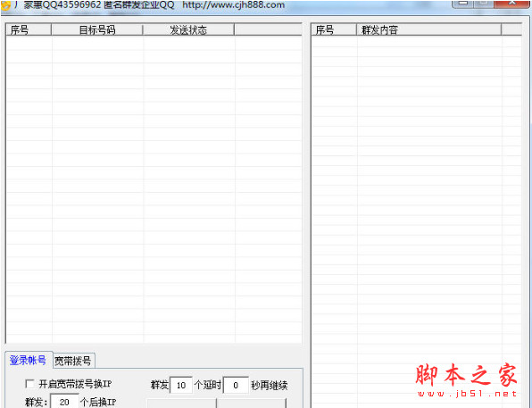
Task: Sort by 目标号码 column header
Action: click(97, 29)
